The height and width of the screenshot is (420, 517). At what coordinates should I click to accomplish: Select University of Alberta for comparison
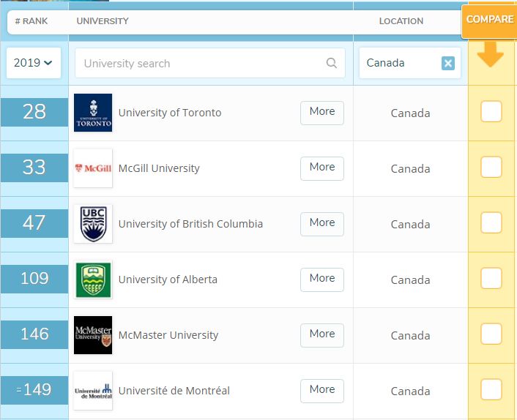(x=491, y=279)
